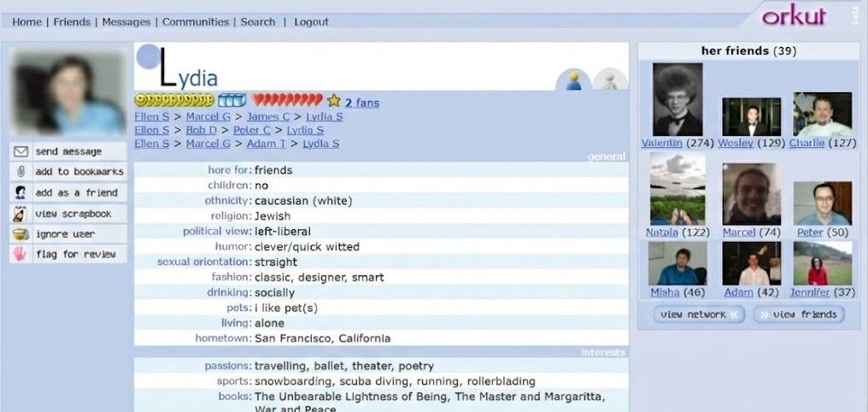Click Logout in the top bar

[x=311, y=21]
